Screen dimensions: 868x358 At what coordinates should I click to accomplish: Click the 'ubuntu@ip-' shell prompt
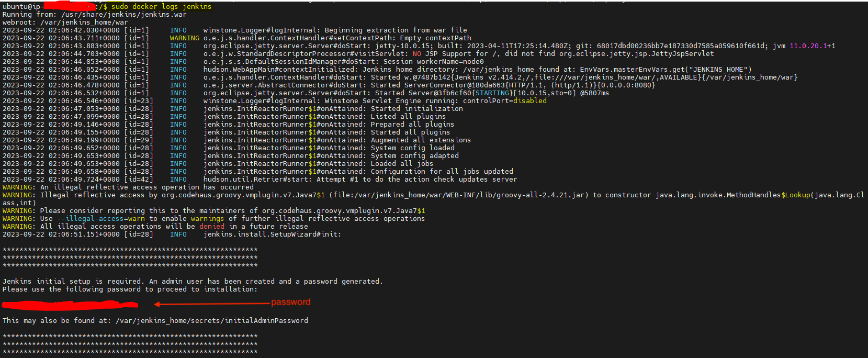tap(23, 7)
